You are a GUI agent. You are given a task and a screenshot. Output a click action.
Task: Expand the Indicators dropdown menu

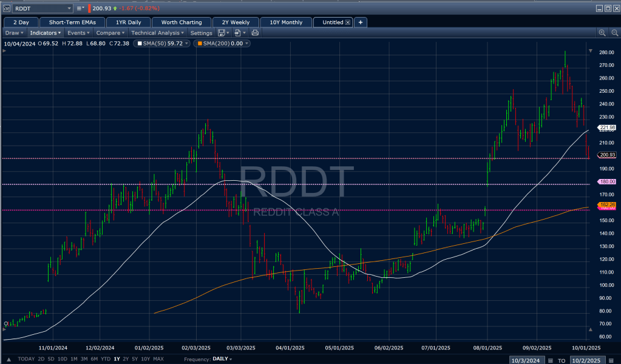point(46,33)
